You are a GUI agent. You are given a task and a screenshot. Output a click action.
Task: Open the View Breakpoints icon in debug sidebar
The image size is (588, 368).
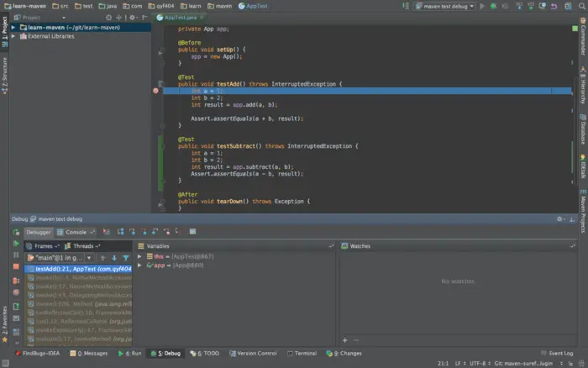16,281
